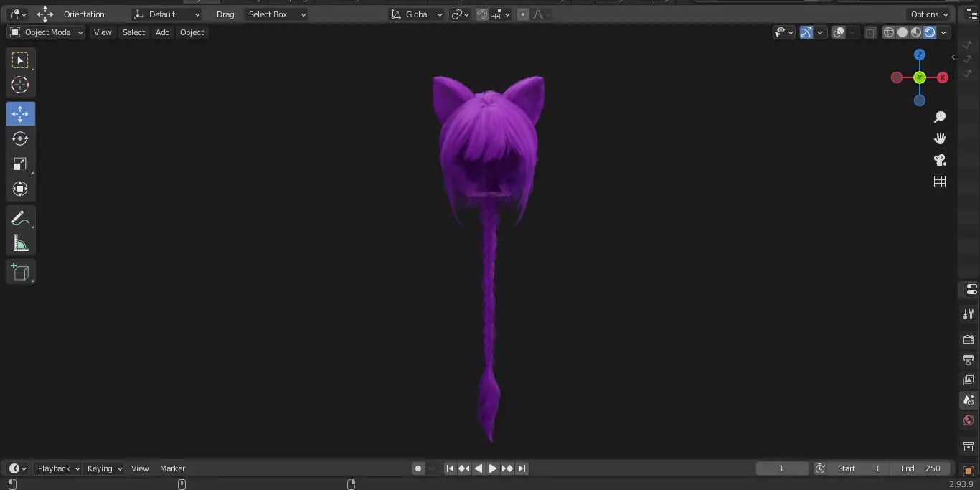Toggle camera view with camera icon

(940, 160)
